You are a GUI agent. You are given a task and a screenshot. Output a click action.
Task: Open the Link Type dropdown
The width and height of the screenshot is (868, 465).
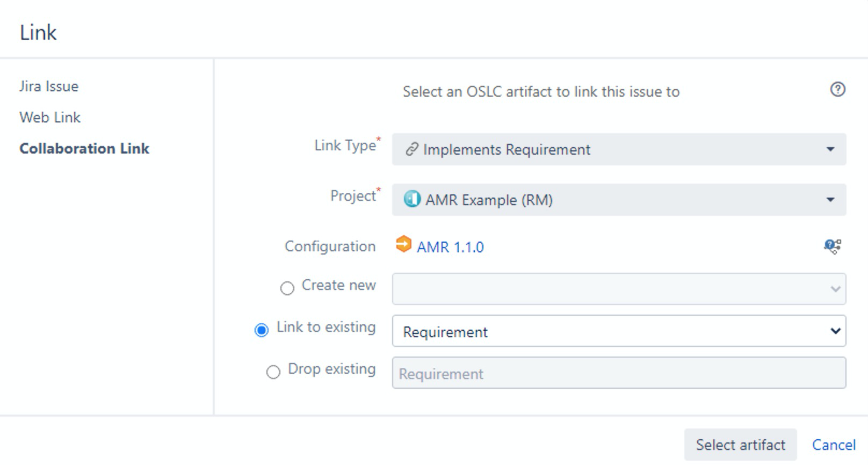click(x=619, y=149)
